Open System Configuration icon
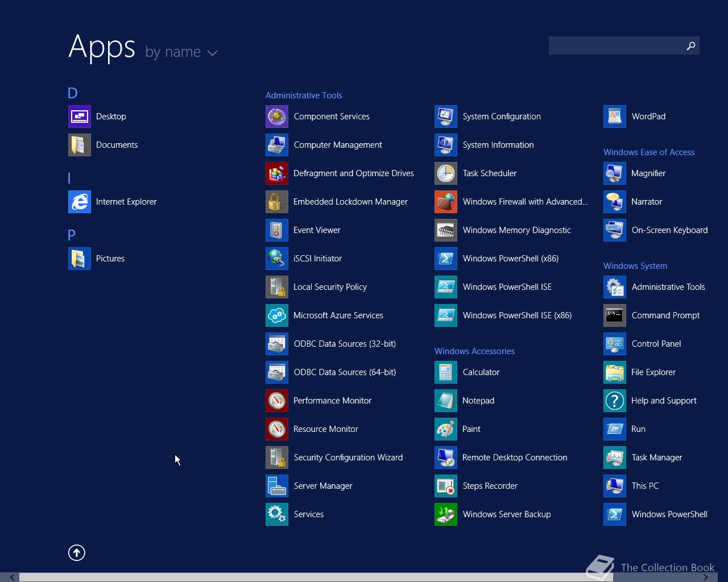This screenshot has height=582, width=728. click(x=446, y=117)
